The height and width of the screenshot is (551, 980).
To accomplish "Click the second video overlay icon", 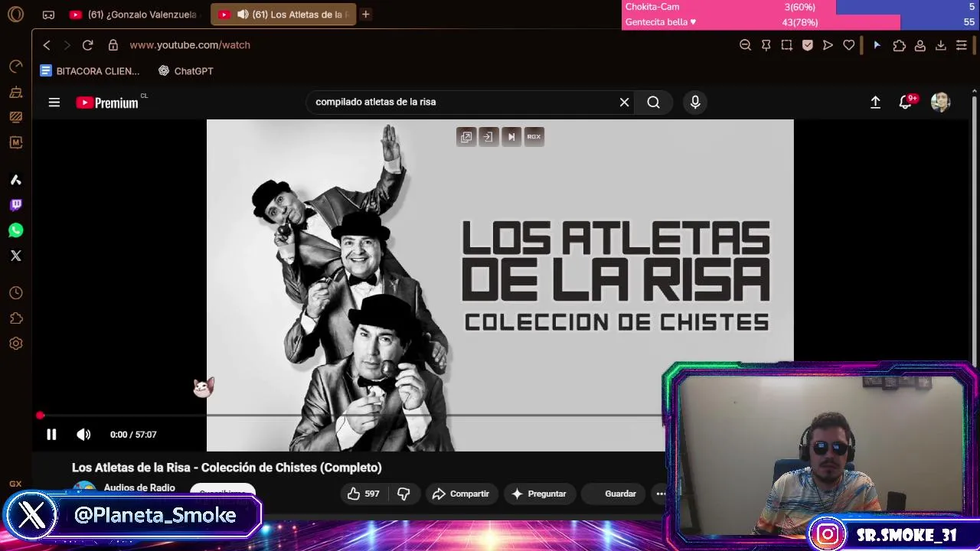I will tap(488, 137).
